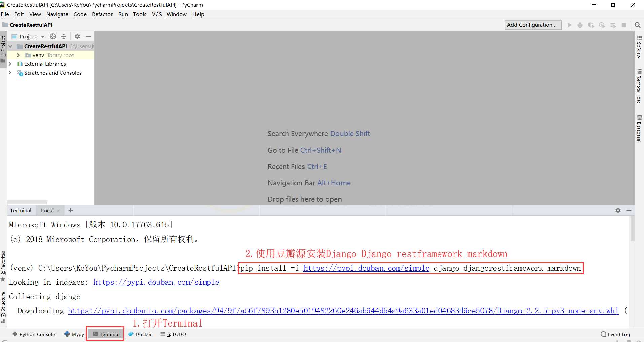Click CreateRestfulAPI breadcrumb in navigation bar
Viewport: 644px width, 342px height.
[x=27, y=25]
